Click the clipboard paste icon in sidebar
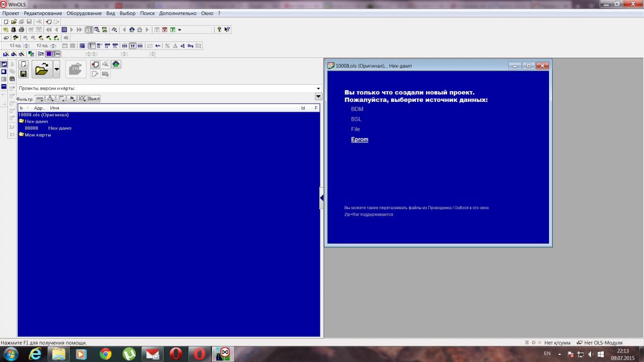 tap(12, 79)
